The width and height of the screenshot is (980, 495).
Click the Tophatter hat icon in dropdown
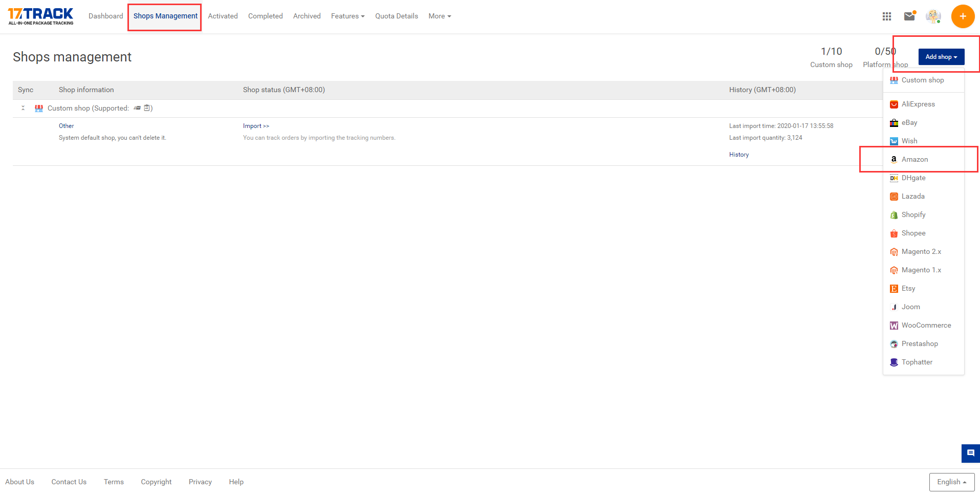pyautogui.click(x=894, y=362)
